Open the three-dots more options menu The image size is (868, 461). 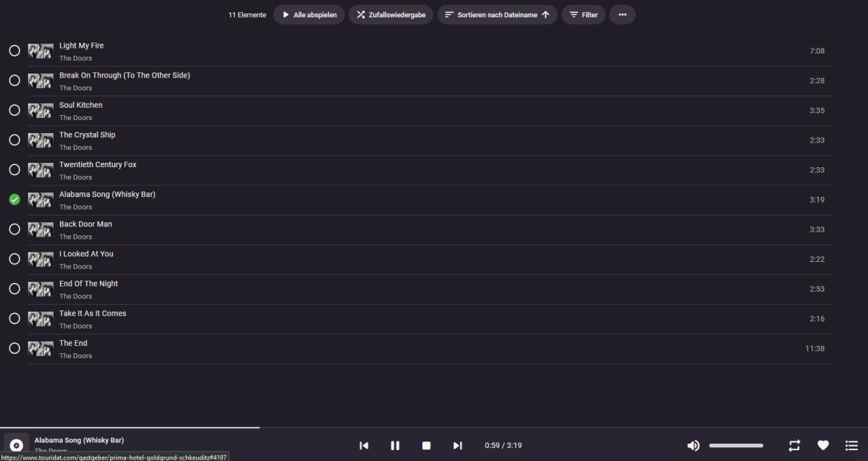tap(622, 14)
